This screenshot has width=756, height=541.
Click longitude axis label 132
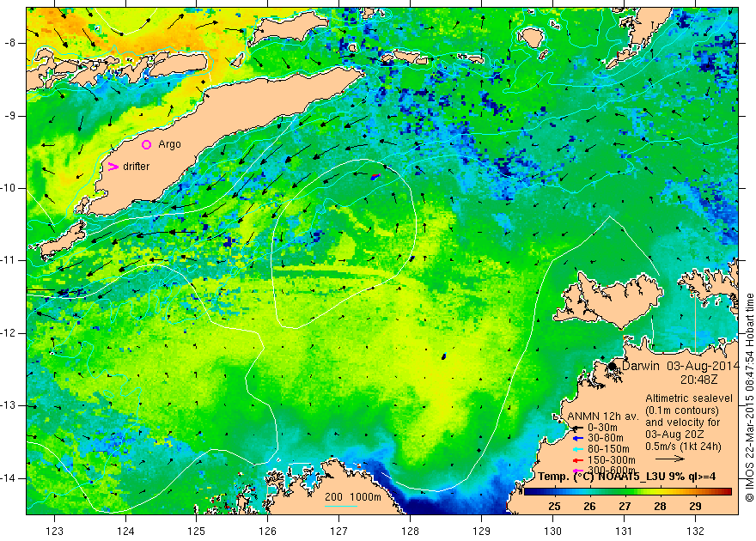(x=695, y=532)
